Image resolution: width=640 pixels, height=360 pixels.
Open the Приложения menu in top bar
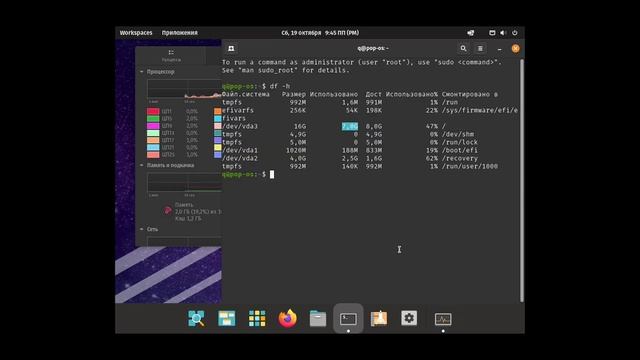point(180,33)
